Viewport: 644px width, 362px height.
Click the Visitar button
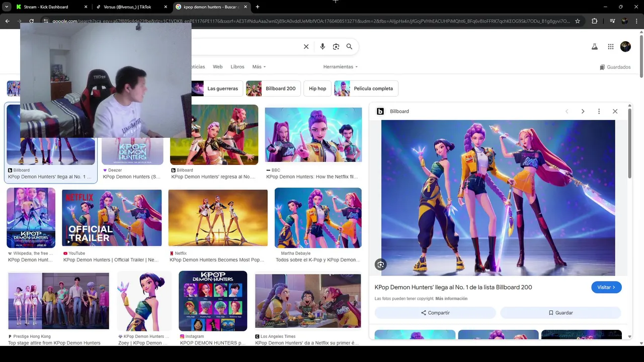(x=606, y=288)
